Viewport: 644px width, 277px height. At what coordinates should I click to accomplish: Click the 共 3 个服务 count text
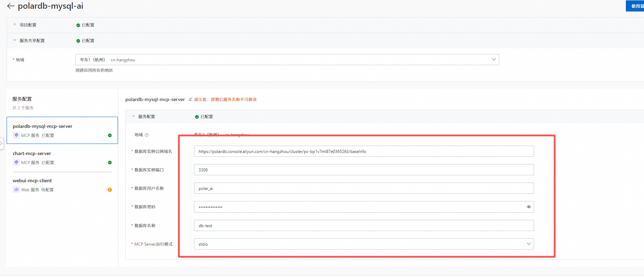23,108
